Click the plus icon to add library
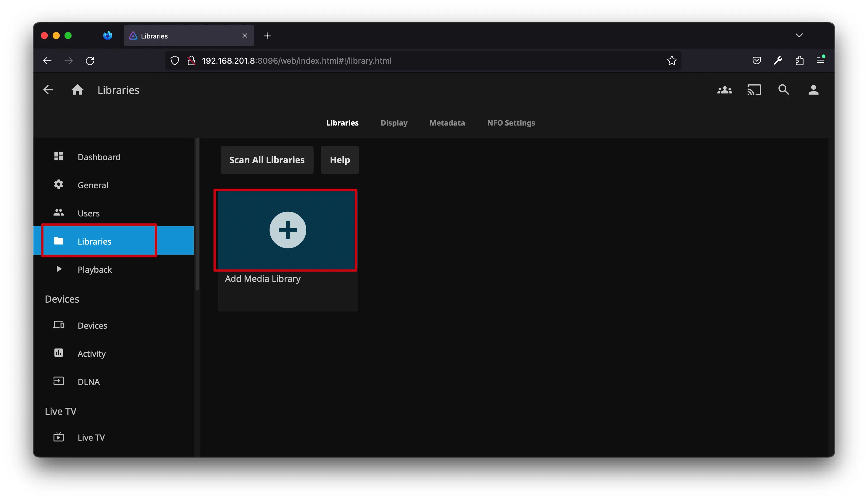 click(x=288, y=230)
